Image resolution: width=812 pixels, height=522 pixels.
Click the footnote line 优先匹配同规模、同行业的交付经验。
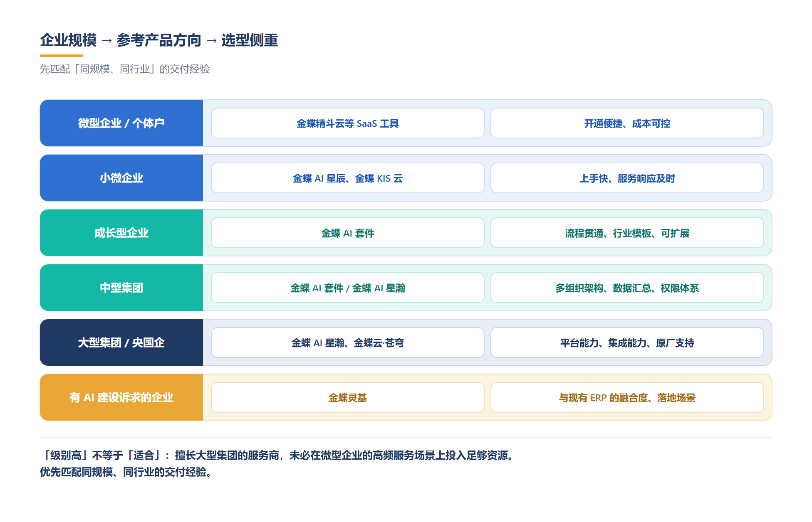point(126,472)
